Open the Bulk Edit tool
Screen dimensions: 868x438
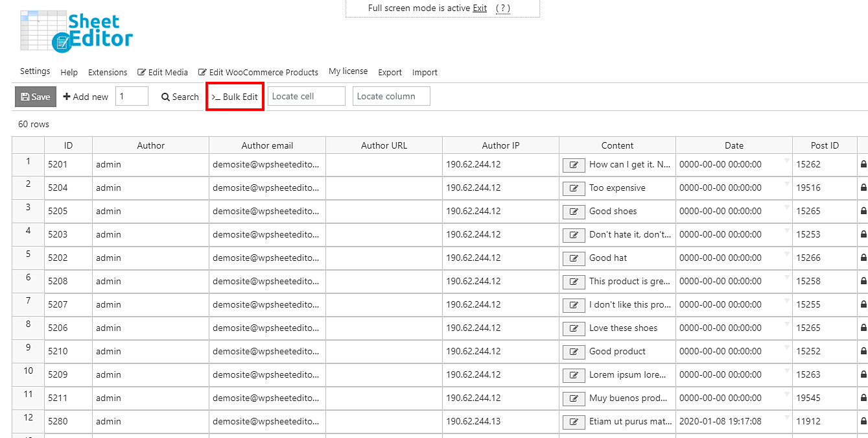point(235,97)
